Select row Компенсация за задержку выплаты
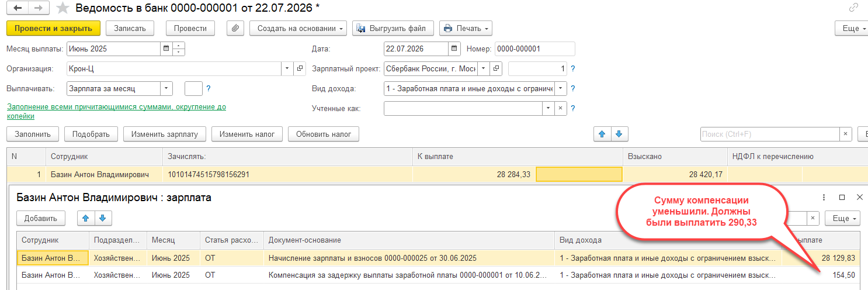This screenshot has height=290, width=868. point(438,274)
